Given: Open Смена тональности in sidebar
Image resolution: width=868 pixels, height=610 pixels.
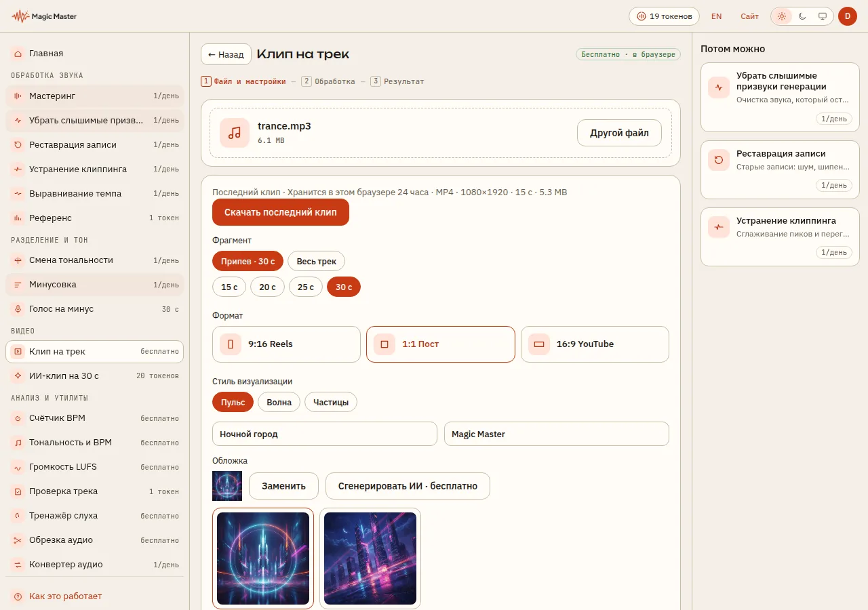Looking at the screenshot, I should click(x=94, y=260).
